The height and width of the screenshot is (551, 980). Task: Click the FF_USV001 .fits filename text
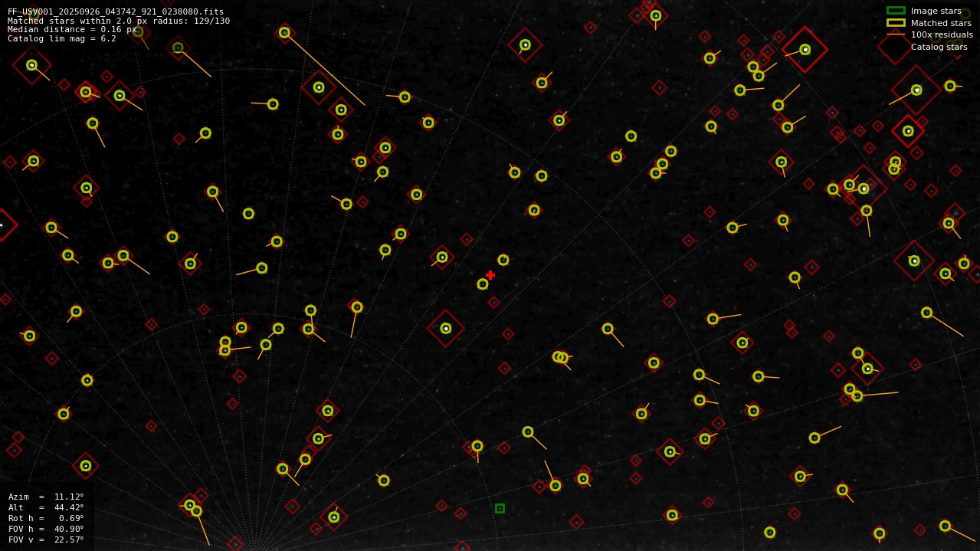click(116, 11)
